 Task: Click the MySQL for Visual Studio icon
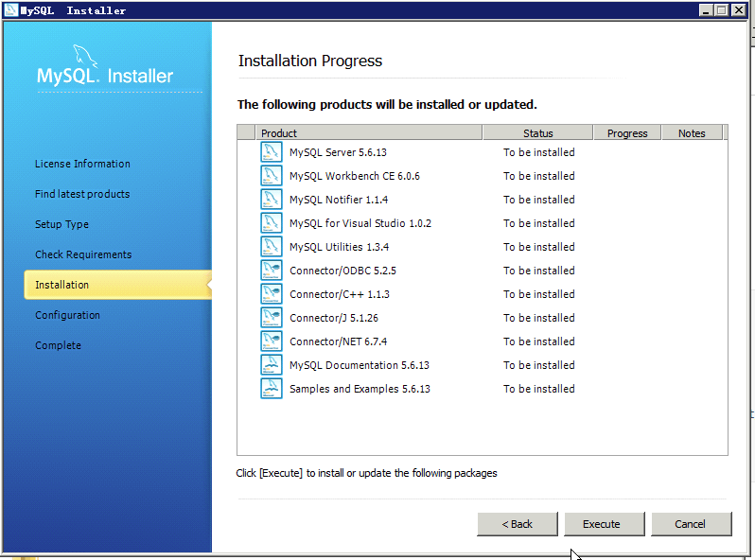coord(272,222)
